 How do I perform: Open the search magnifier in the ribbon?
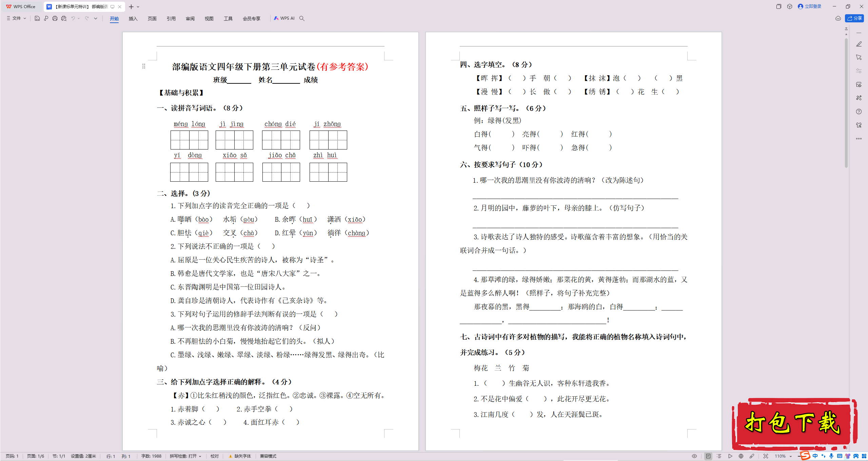pos(302,18)
